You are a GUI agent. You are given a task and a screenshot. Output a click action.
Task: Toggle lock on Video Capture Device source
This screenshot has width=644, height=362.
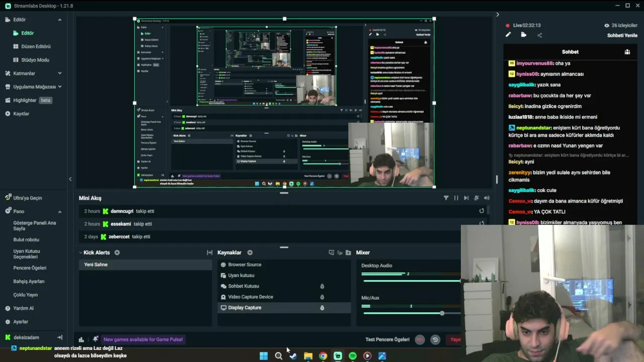click(322, 297)
